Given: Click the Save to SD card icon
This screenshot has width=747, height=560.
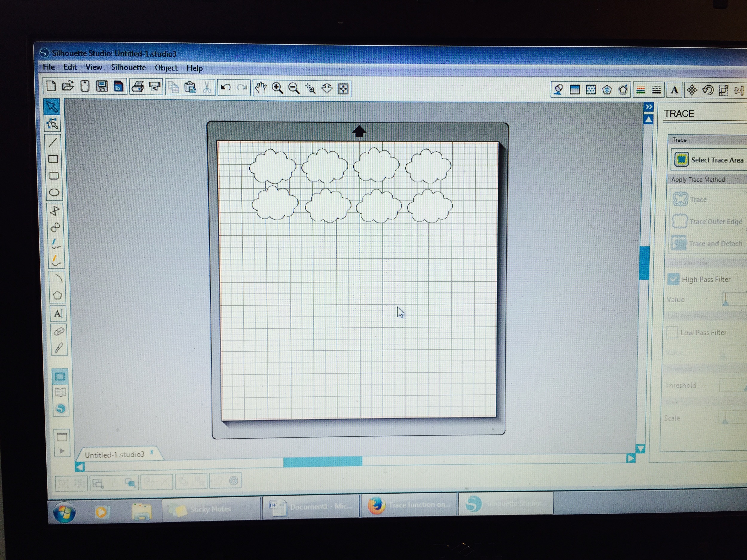Looking at the screenshot, I should coord(119,87).
